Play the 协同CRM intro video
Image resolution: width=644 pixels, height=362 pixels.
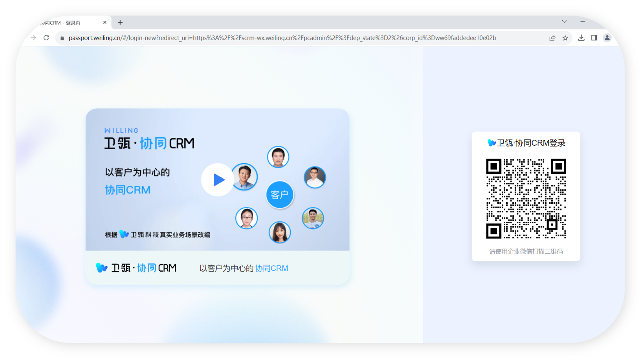[218, 180]
